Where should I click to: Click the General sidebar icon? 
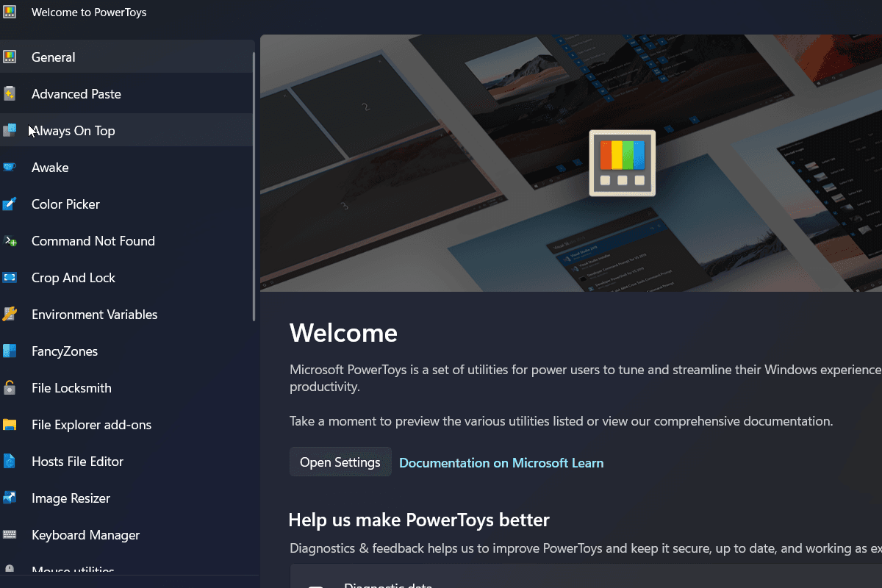9,57
